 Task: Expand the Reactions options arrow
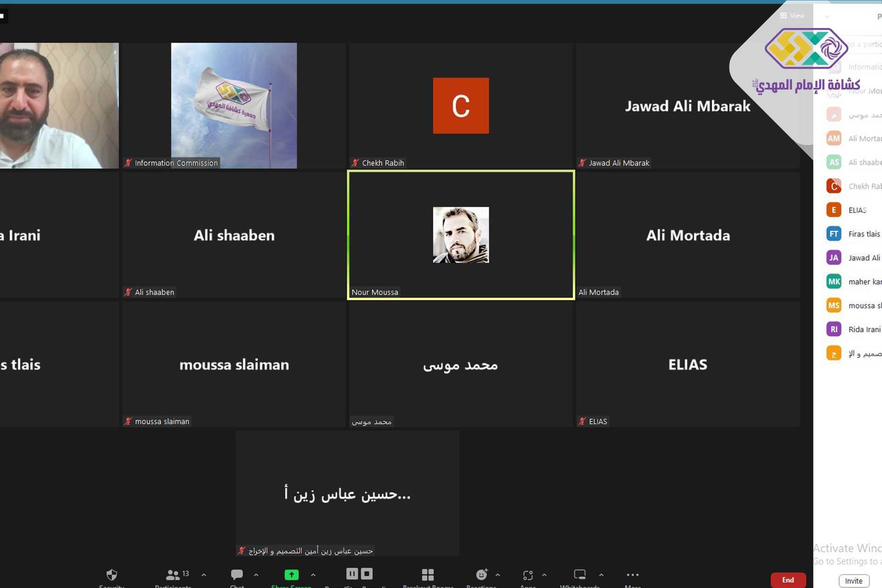click(498, 575)
